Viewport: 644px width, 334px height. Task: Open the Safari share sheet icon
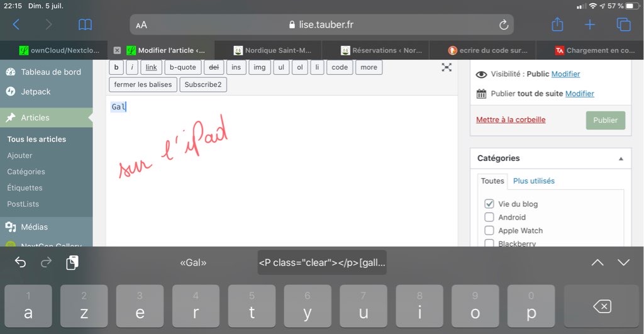557,25
